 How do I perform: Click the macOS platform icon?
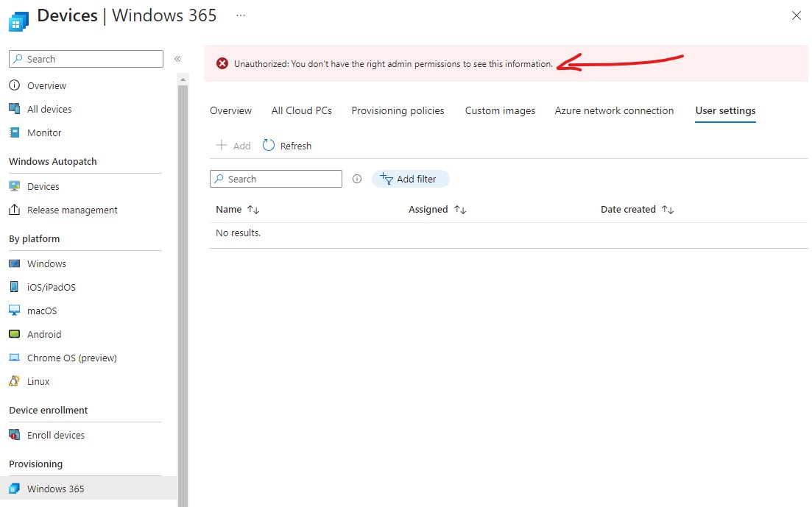pos(15,311)
